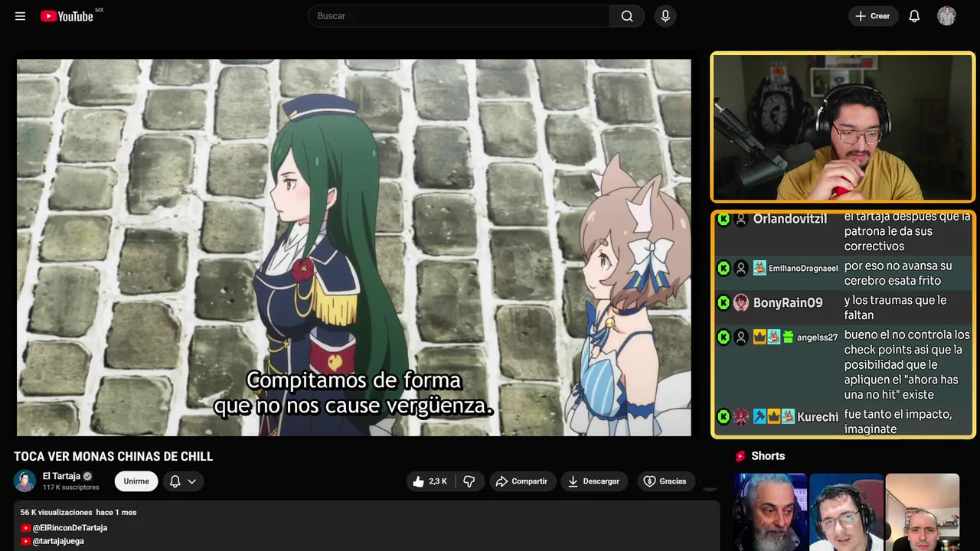Click angelss27 chat username
This screenshot has height=551, width=980.
tap(817, 337)
